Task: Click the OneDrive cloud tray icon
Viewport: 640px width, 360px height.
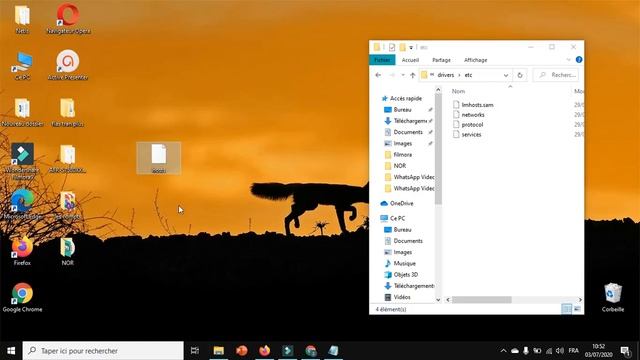Action: 515,351
